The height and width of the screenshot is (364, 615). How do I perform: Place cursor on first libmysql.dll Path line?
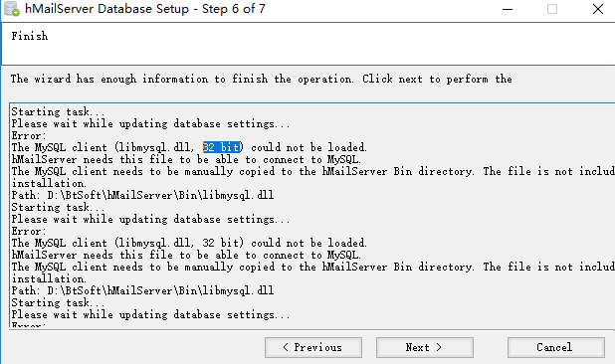coord(142,195)
